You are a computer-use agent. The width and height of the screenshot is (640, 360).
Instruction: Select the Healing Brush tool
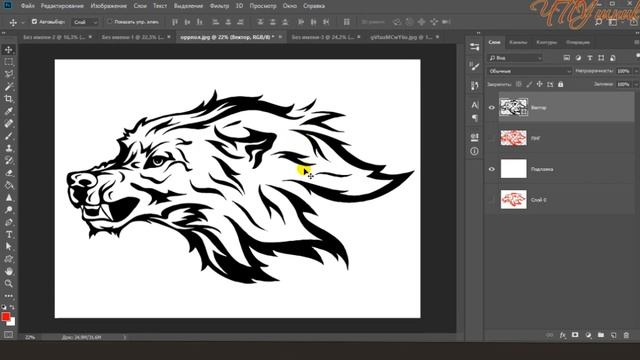tap(9, 123)
